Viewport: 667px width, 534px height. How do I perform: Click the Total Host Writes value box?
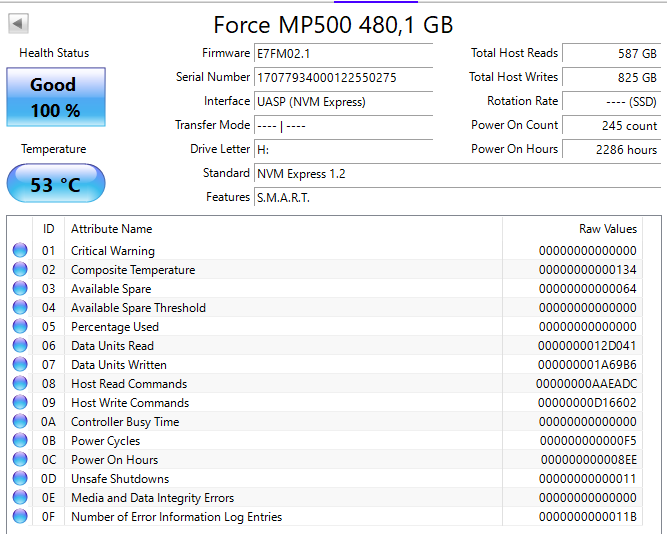(x=610, y=77)
